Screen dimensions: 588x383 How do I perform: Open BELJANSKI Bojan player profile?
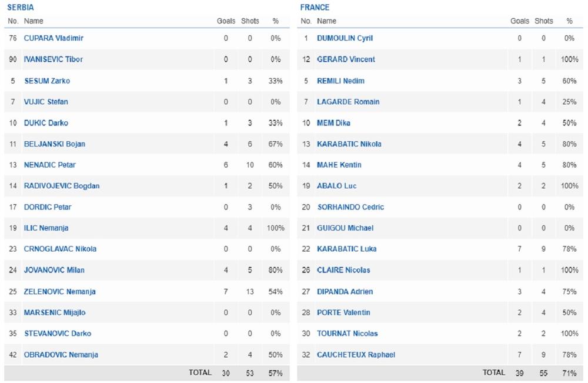coord(54,144)
